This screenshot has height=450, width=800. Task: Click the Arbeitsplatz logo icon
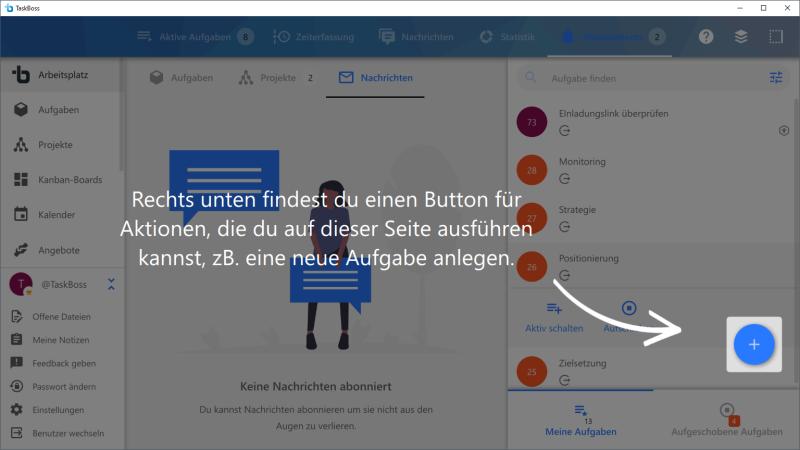[x=21, y=74]
